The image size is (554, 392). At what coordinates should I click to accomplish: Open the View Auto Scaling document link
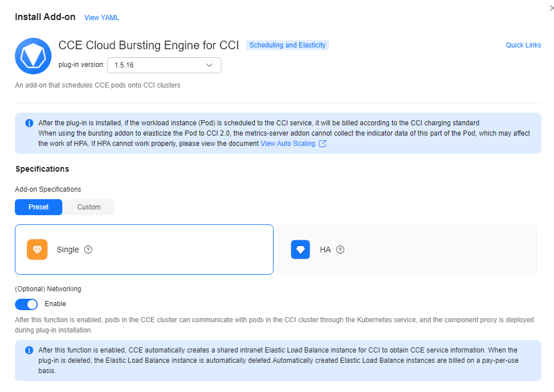(288, 144)
